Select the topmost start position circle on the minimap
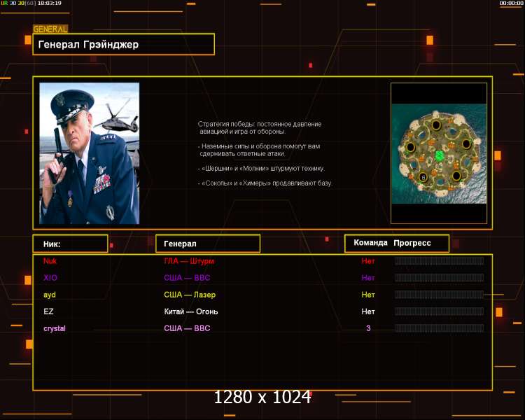The height and width of the screenshot is (420, 525). coord(436,125)
